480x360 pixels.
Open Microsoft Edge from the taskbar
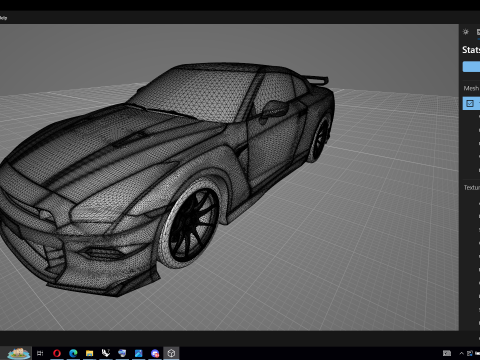click(73, 353)
